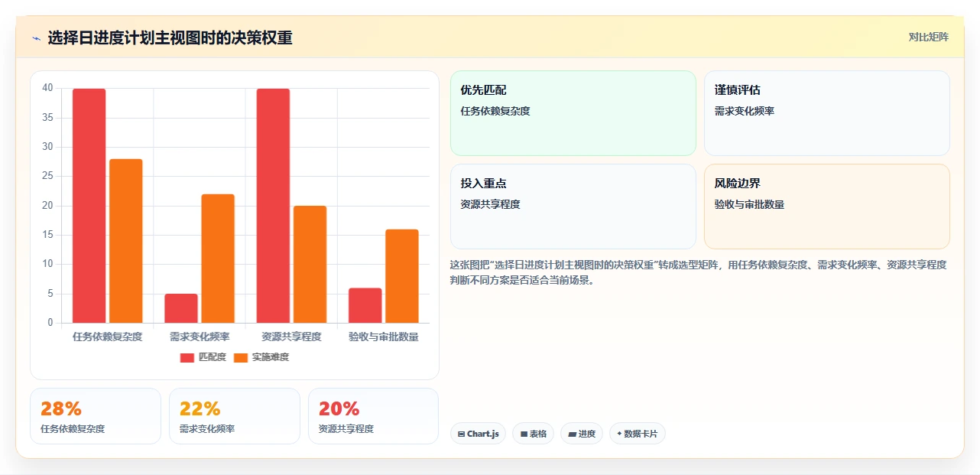Select the 数据卡片 tag chip
980x475 pixels.
point(638,434)
